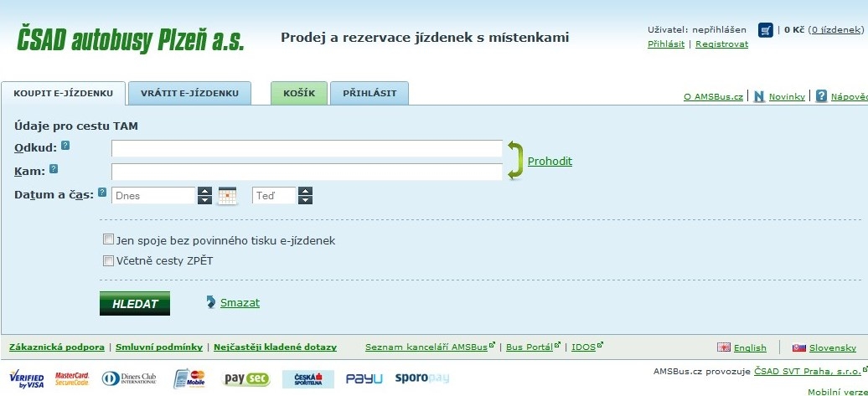Switch to the VRÁTIT E-JÍZDENKU tab
The width and height of the screenshot is (868, 396).
point(189,93)
